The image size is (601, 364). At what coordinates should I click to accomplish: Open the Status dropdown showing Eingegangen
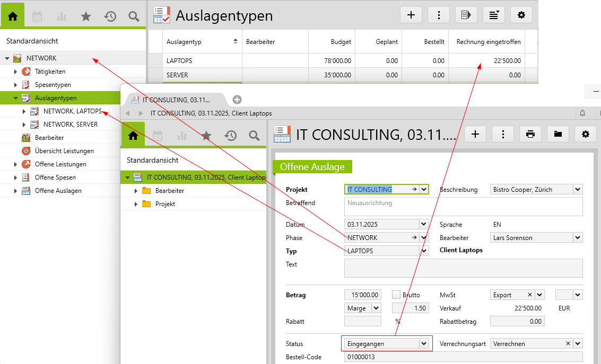[x=423, y=343]
